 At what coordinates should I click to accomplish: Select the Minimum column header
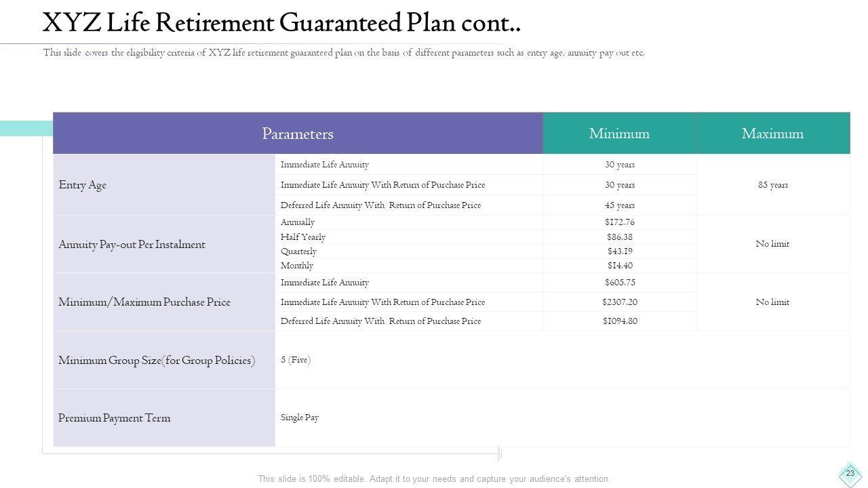(x=619, y=134)
